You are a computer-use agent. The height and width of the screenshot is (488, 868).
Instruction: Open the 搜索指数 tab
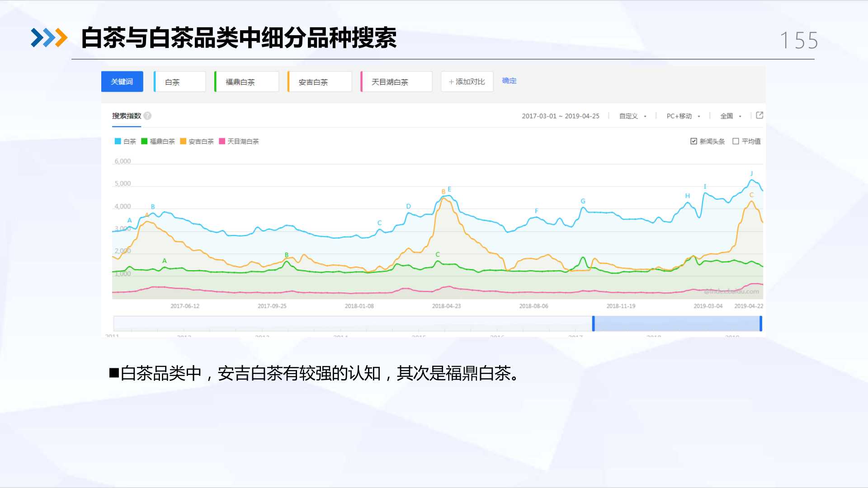tap(127, 116)
